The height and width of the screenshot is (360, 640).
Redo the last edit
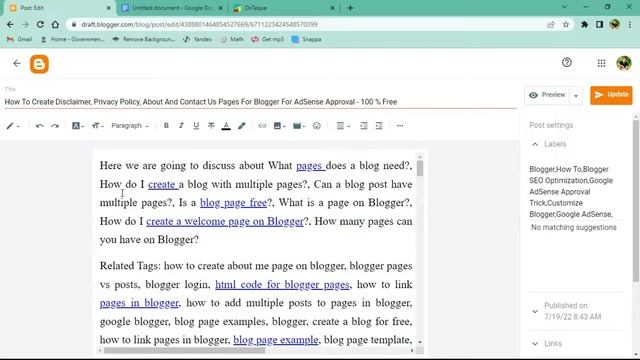click(x=55, y=126)
